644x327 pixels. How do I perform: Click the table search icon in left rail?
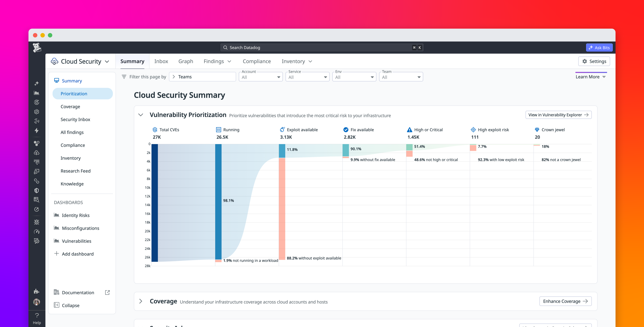pyautogui.click(x=36, y=200)
